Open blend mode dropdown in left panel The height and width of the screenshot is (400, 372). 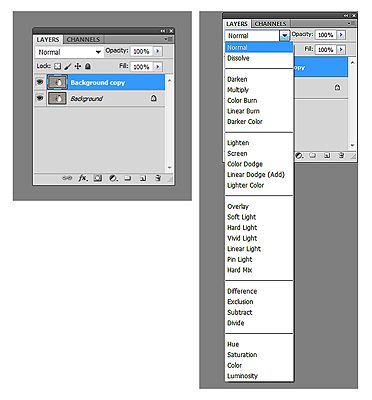pos(69,52)
